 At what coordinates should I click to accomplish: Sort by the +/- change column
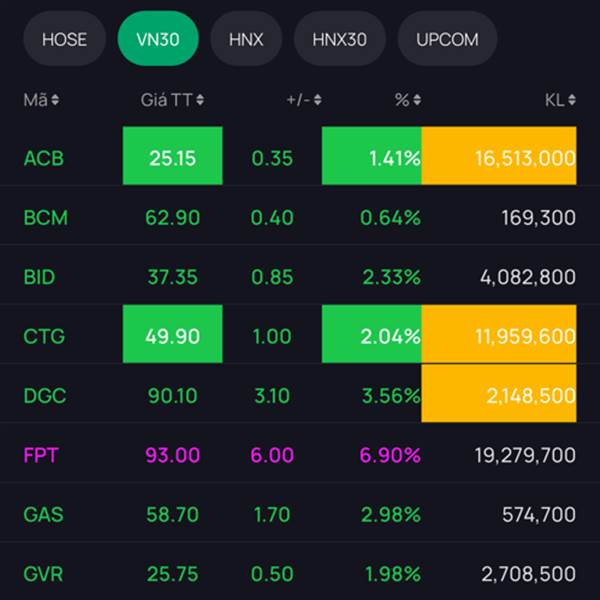(x=318, y=100)
